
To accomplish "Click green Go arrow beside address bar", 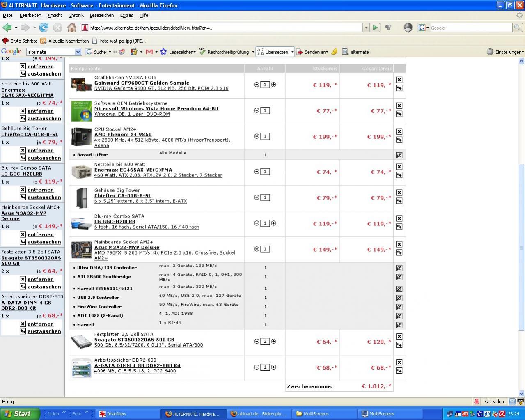I will tap(375, 28).
